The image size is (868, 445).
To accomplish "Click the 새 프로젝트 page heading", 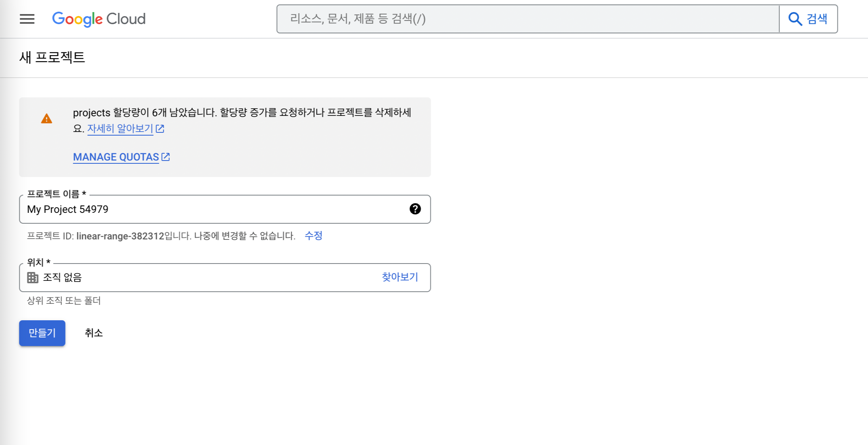I will coord(52,57).
